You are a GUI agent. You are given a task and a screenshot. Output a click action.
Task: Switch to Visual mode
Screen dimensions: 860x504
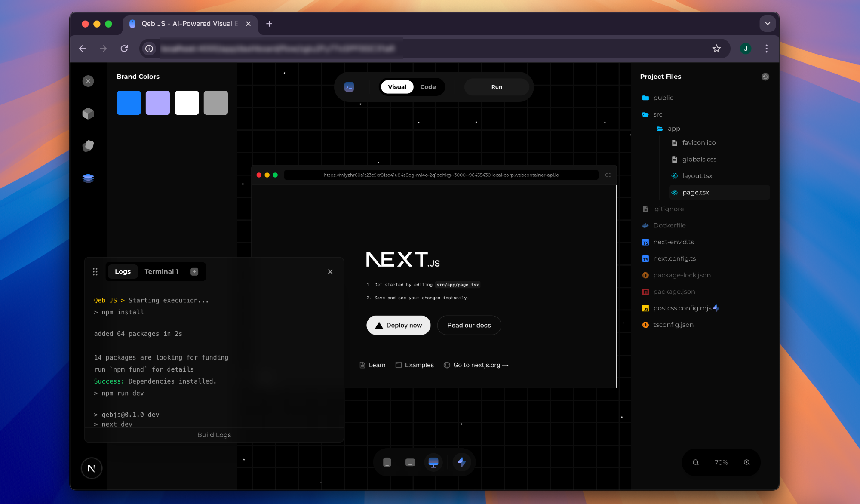(397, 87)
